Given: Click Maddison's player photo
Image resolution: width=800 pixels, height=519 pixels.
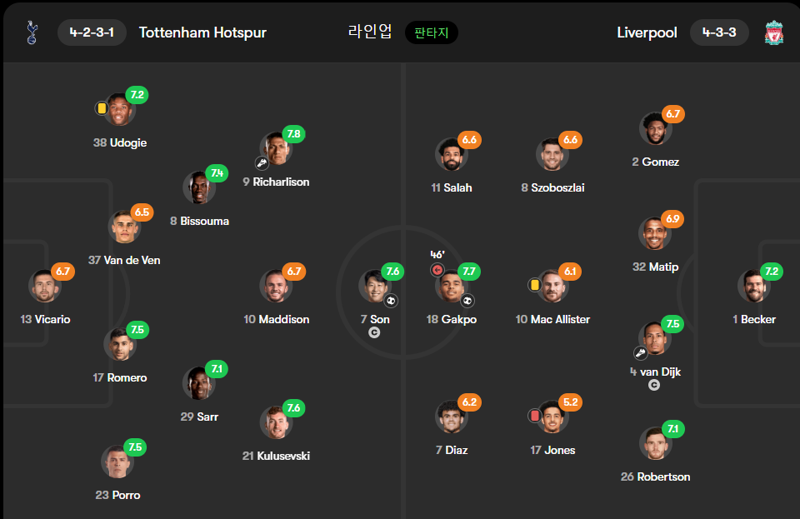Looking at the screenshot, I should coord(276,286).
